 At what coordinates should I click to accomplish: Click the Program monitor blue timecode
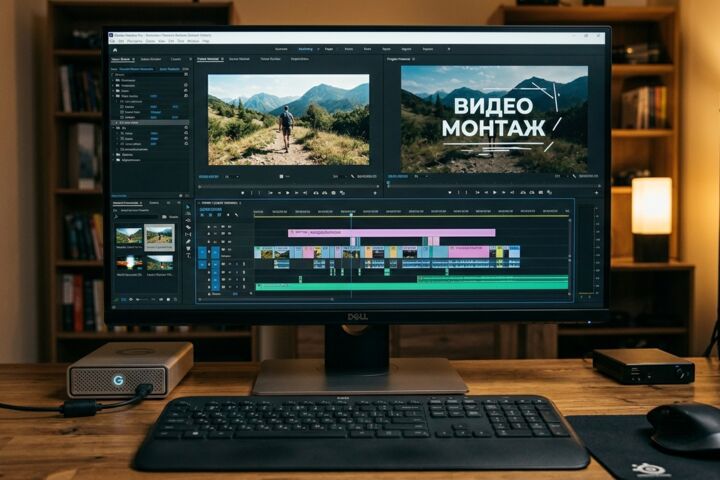[x=398, y=176]
